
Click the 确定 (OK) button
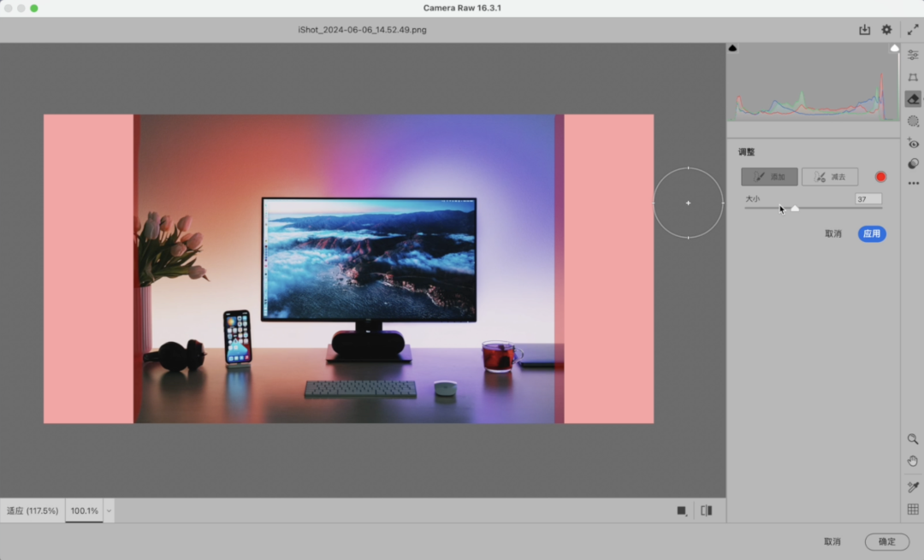click(x=886, y=541)
